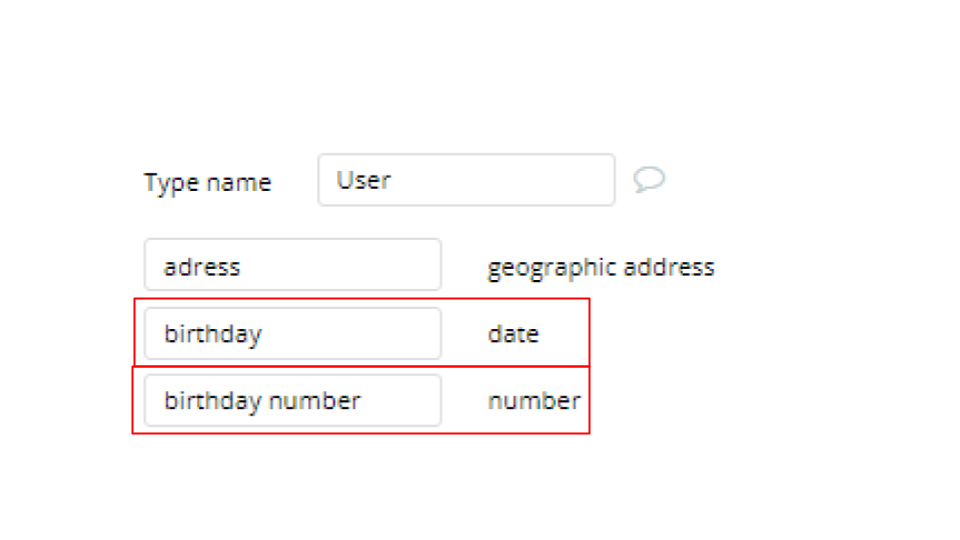Viewport: 960px width, 540px height.
Task: Click the Type name label
Action: (x=208, y=182)
